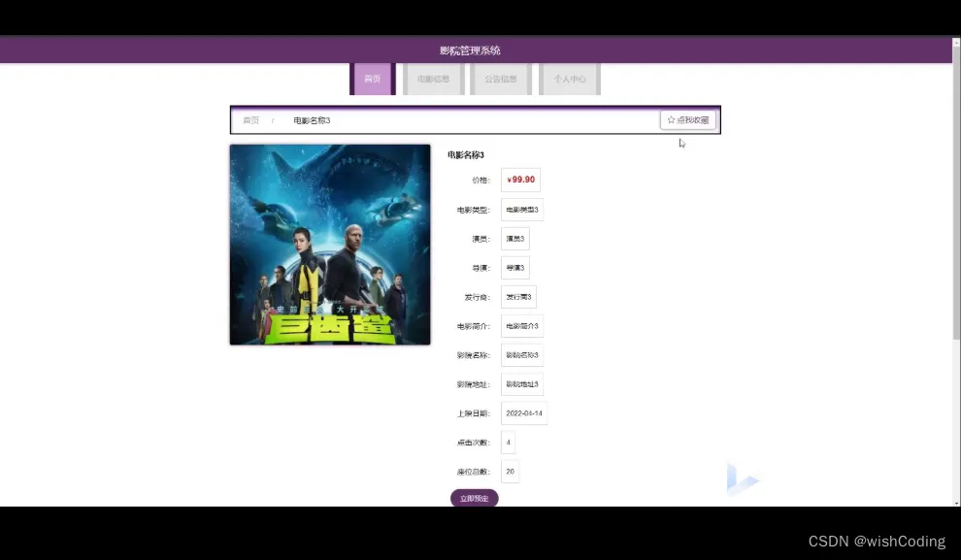Click the 演员3 value box
Image resolution: width=961 pixels, height=560 pixels.
[514, 239]
